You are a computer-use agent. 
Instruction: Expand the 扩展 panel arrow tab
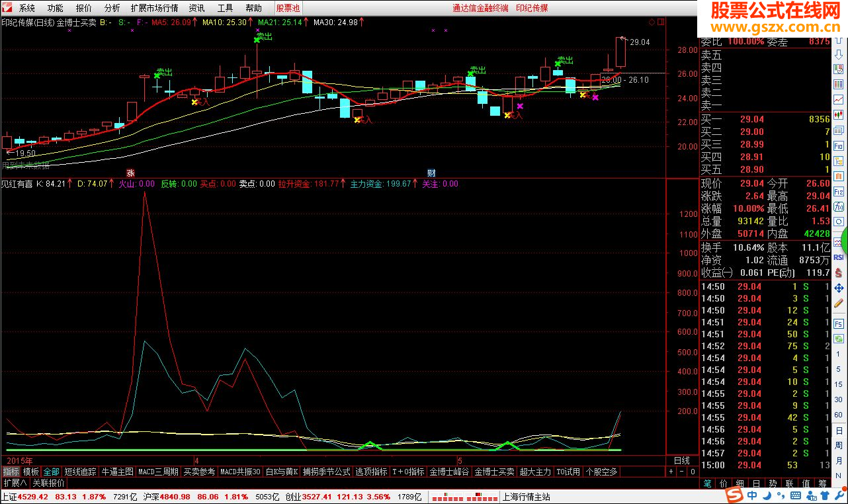15,483
